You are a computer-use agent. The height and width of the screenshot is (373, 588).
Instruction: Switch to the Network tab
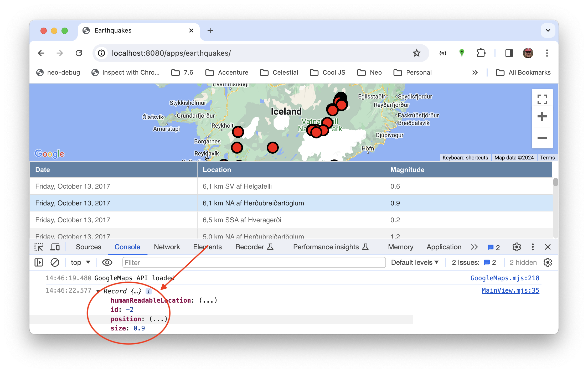point(167,247)
